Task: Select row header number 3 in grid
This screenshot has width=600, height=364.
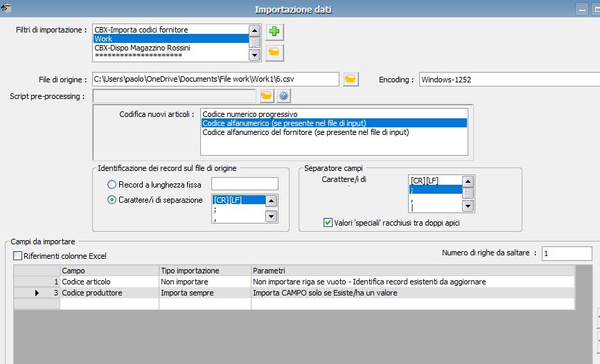Action: (x=37, y=293)
